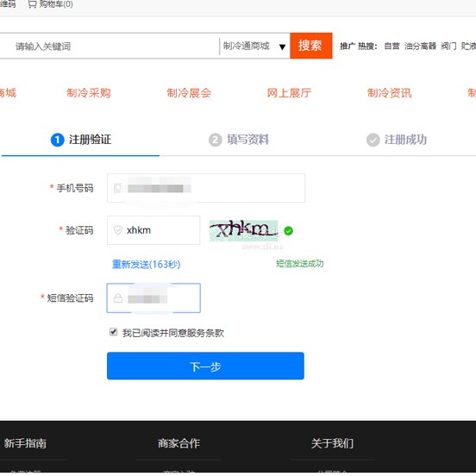Click the blue 下一步 button
The height and width of the screenshot is (476, 476).
coord(205,366)
